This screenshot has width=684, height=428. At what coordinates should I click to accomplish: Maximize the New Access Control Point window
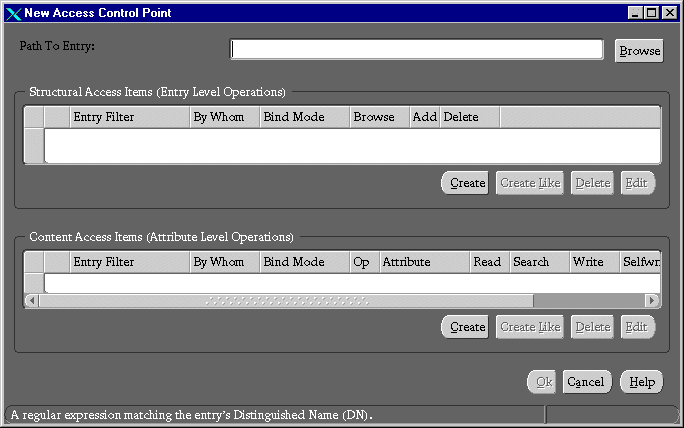[652, 13]
